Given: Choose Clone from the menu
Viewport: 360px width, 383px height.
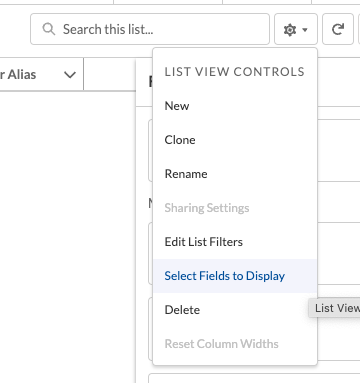Looking at the screenshot, I should coord(235,140).
